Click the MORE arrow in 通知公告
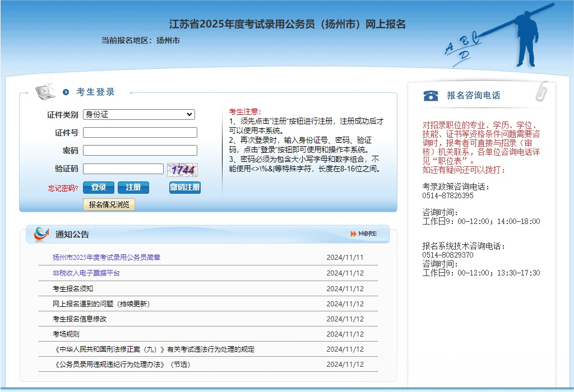Screen dimensions: 574x392 point(364,234)
